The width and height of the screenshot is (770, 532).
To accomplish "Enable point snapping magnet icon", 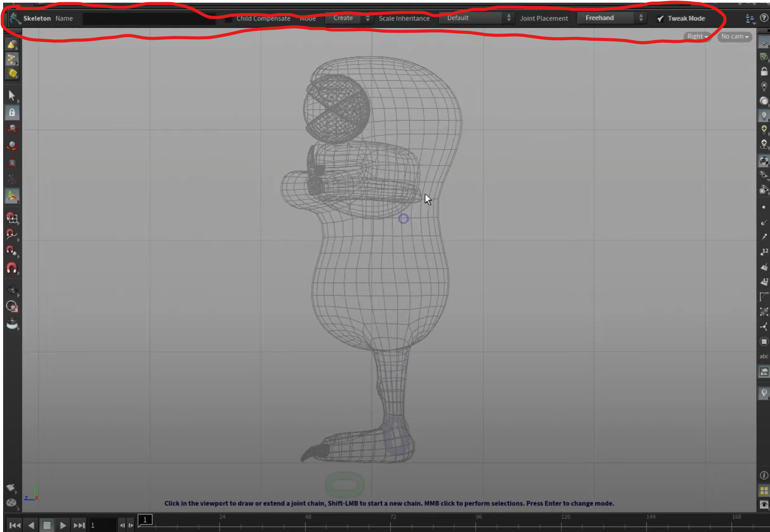I will pyautogui.click(x=12, y=251).
